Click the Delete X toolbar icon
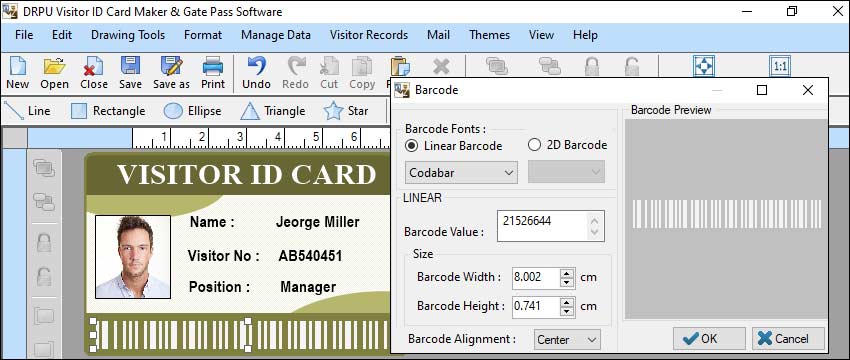The height and width of the screenshot is (360, 850). [441, 66]
